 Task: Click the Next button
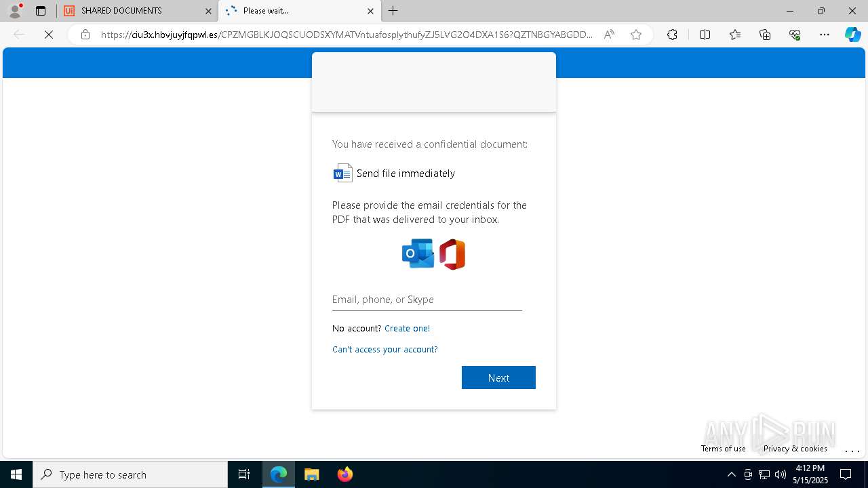(498, 378)
